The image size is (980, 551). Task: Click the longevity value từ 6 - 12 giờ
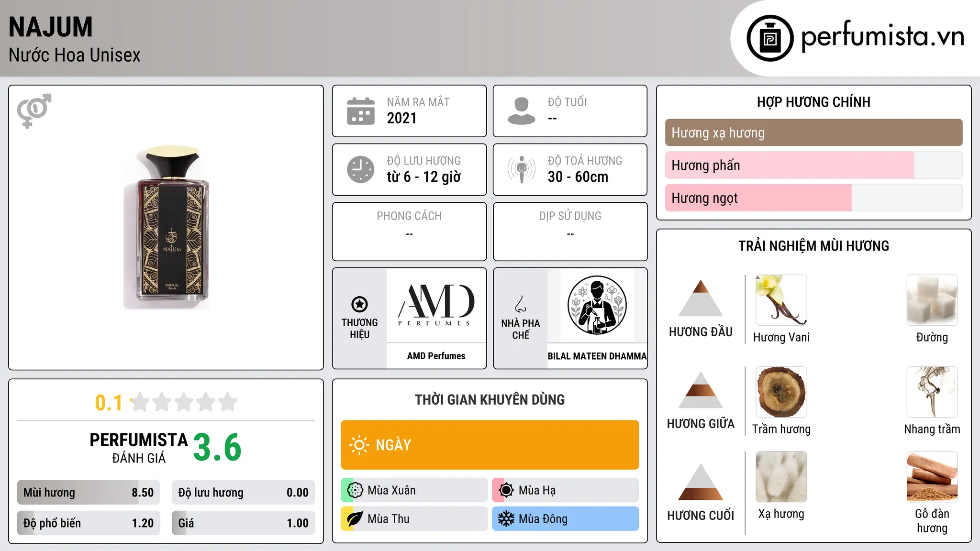[424, 177]
